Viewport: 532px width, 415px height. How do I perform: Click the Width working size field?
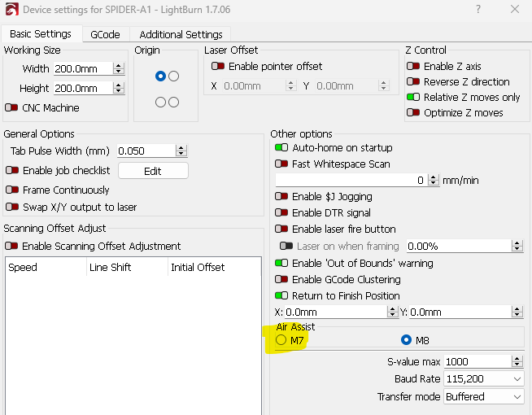pos(83,69)
